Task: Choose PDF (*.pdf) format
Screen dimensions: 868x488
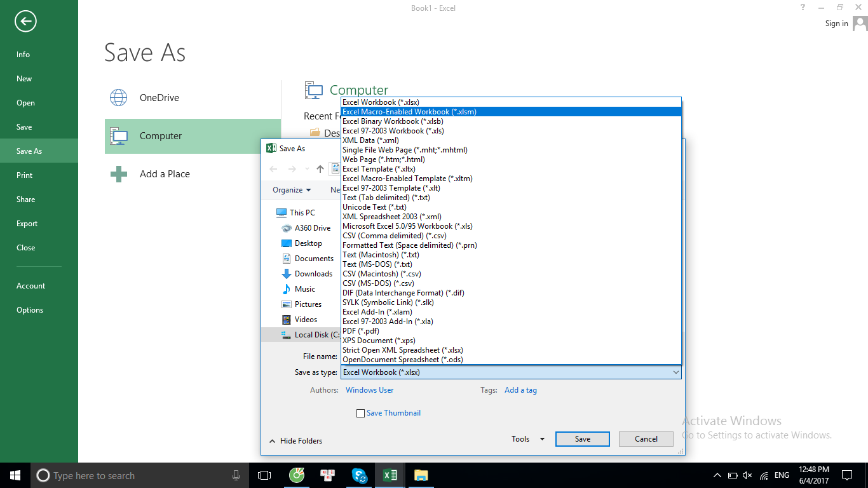Action: [511, 331]
